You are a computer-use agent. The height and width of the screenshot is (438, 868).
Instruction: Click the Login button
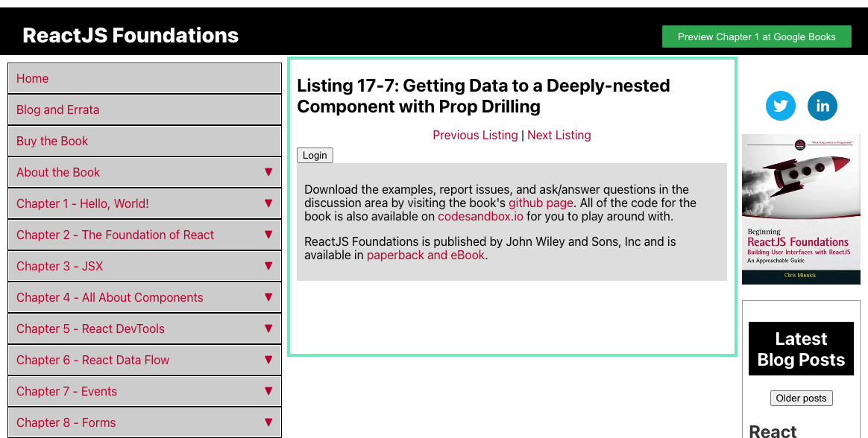tap(315, 156)
